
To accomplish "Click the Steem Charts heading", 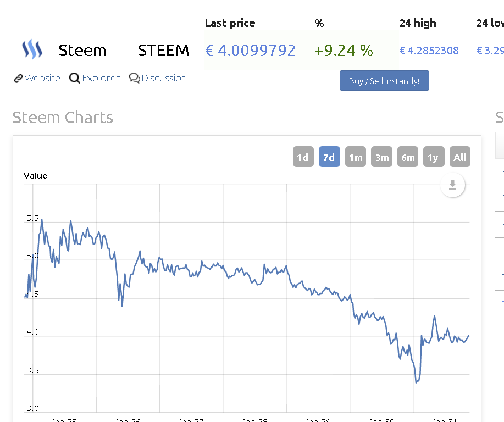I will [63, 117].
